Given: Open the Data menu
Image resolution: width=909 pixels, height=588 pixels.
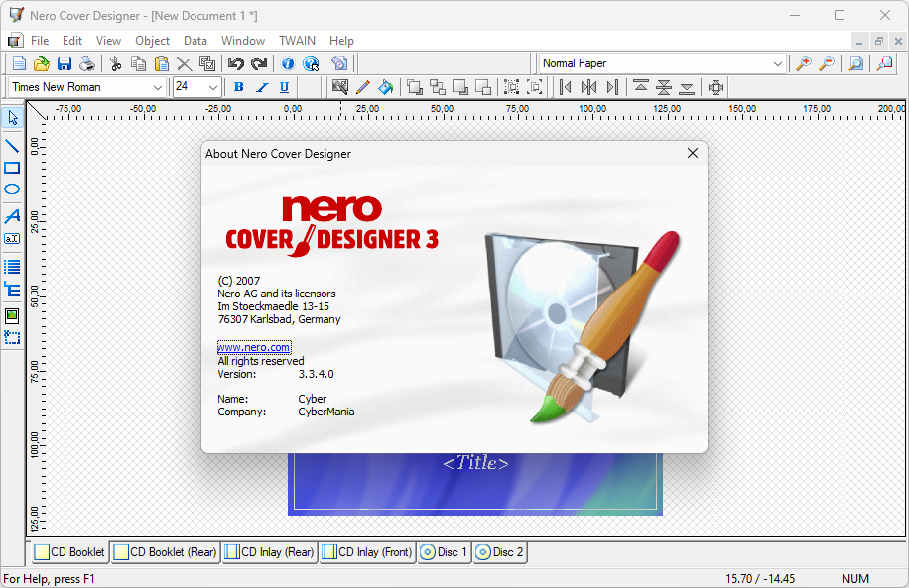Looking at the screenshot, I should tap(195, 41).
